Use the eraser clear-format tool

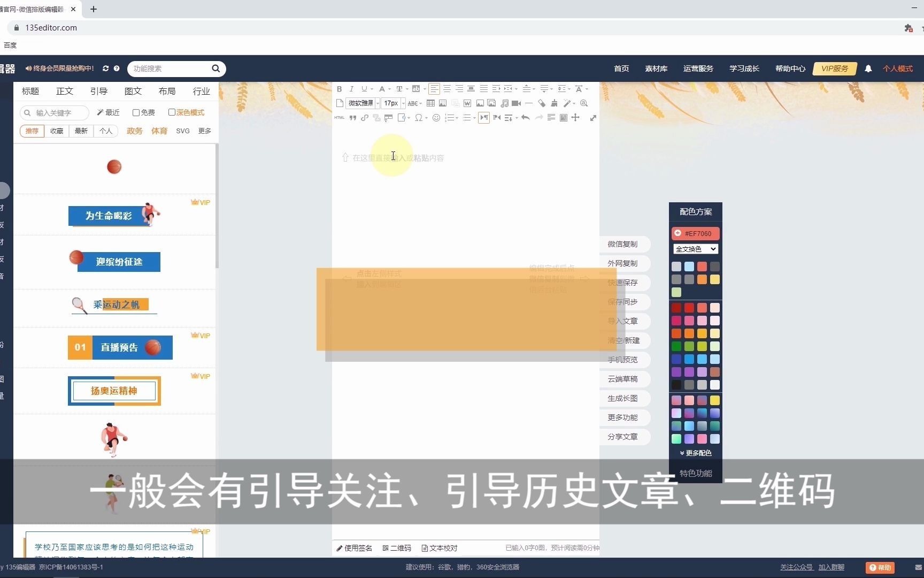tap(542, 103)
